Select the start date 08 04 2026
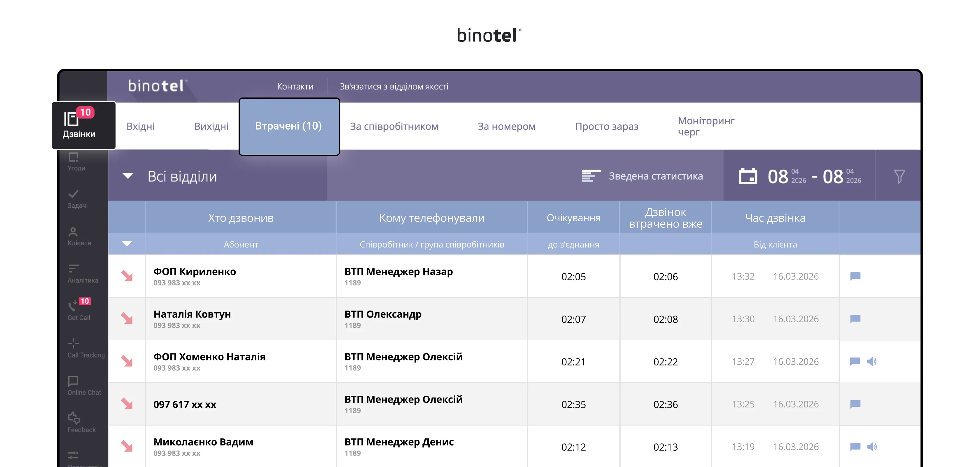This screenshot has width=980, height=467. click(x=787, y=176)
